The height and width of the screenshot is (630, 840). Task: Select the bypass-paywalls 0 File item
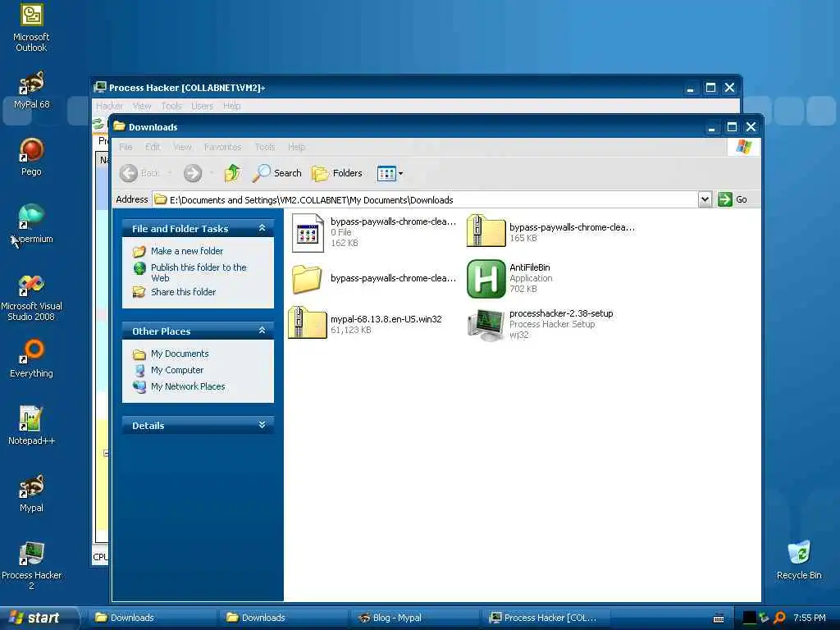tap(374, 232)
